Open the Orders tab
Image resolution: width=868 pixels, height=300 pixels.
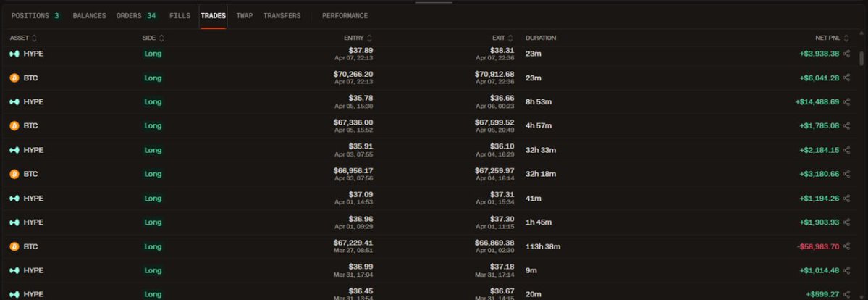[x=135, y=16]
